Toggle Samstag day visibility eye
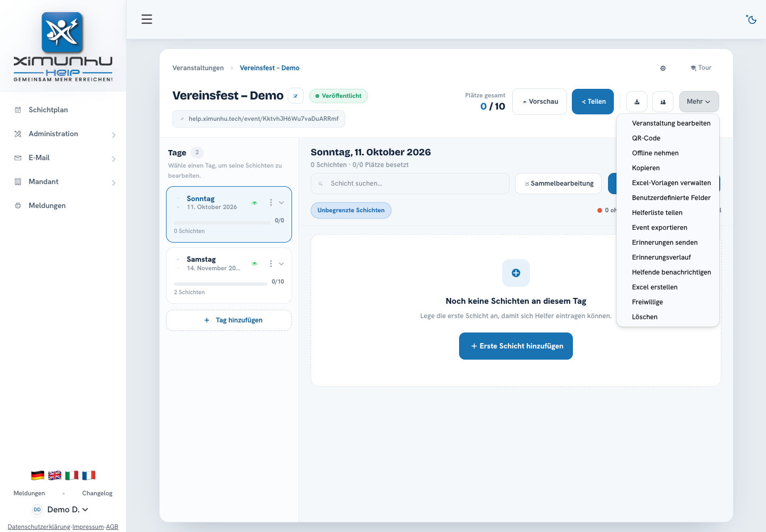This screenshot has height=532, width=766. (254, 264)
